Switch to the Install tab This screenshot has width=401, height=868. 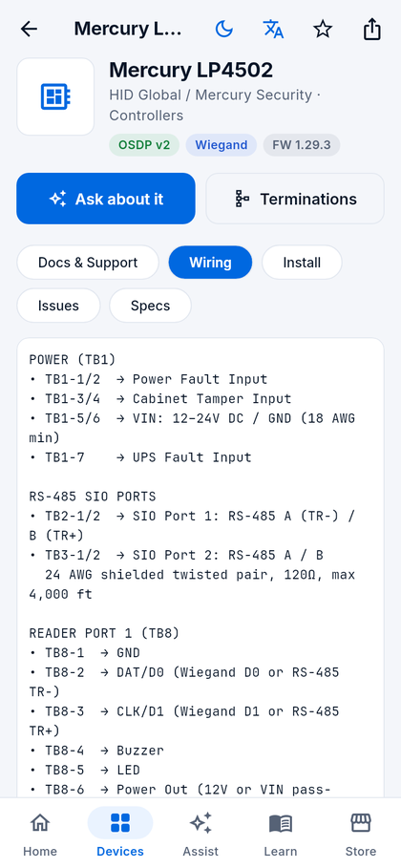302,263
